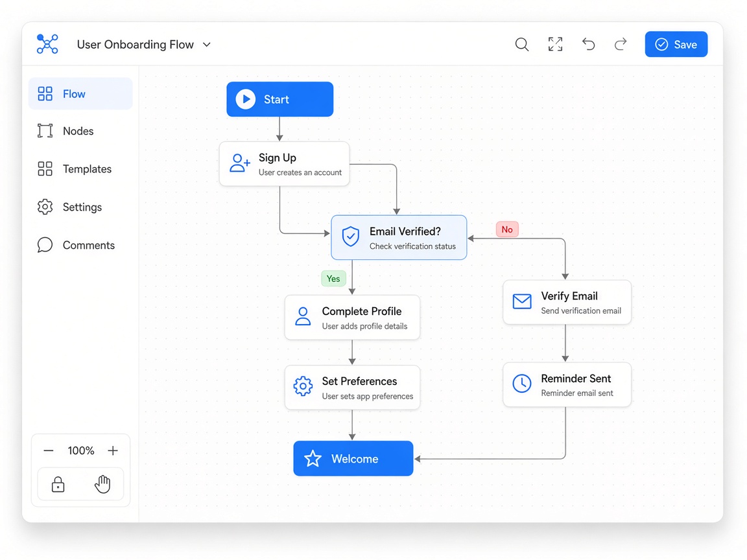Go to the Settings sidebar tab
The height and width of the screenshot is (560, 747).
coord(80,207)
